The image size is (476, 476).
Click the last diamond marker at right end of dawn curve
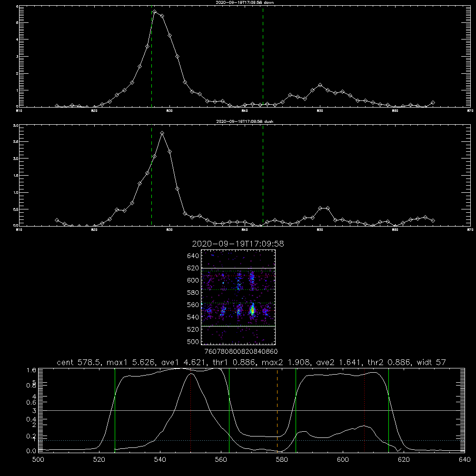pos(433,103)
